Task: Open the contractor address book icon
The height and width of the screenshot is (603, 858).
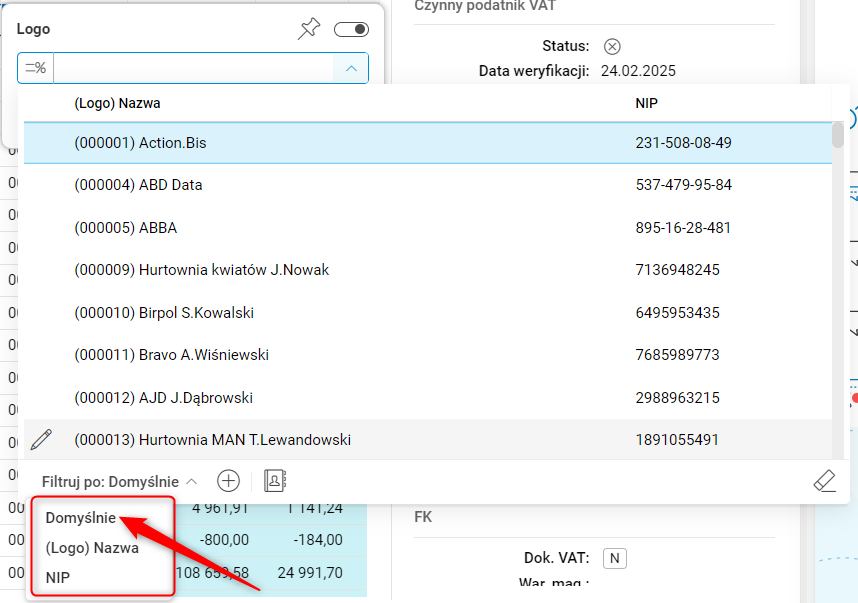Action: [275, 481]
